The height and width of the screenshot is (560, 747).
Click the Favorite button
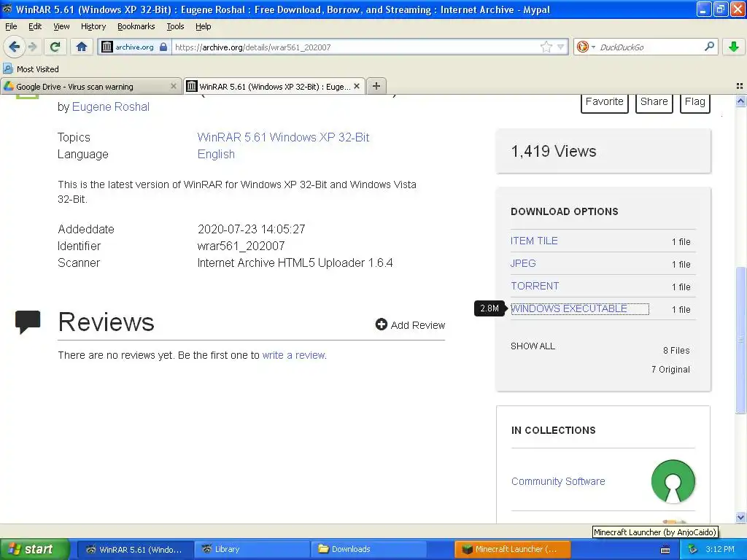tap(605, 102)
